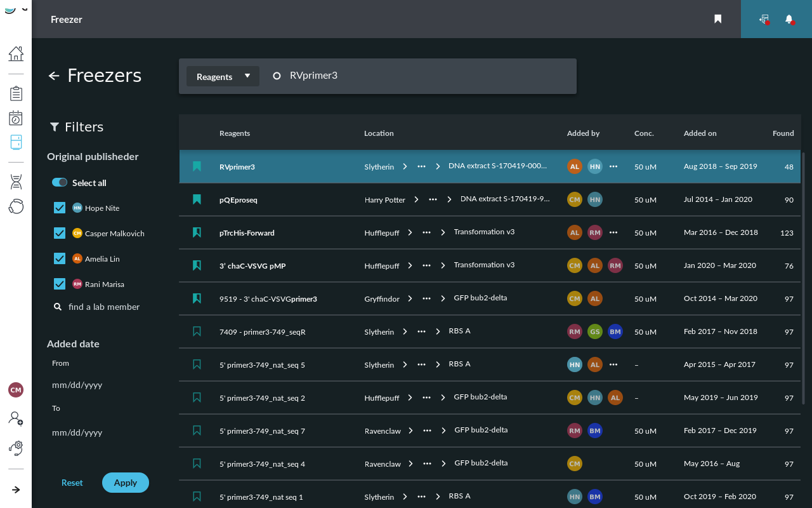This screenshot has width=812, height=508.
Task: Uncheck the Amelia Lin checkbox
Action: click(x=60, y=258)
